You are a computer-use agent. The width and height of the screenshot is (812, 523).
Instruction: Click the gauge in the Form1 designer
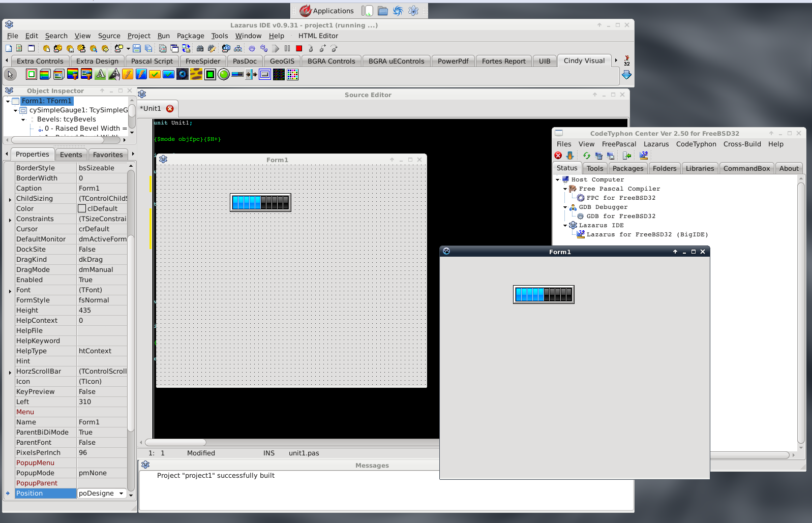[260, 202]
